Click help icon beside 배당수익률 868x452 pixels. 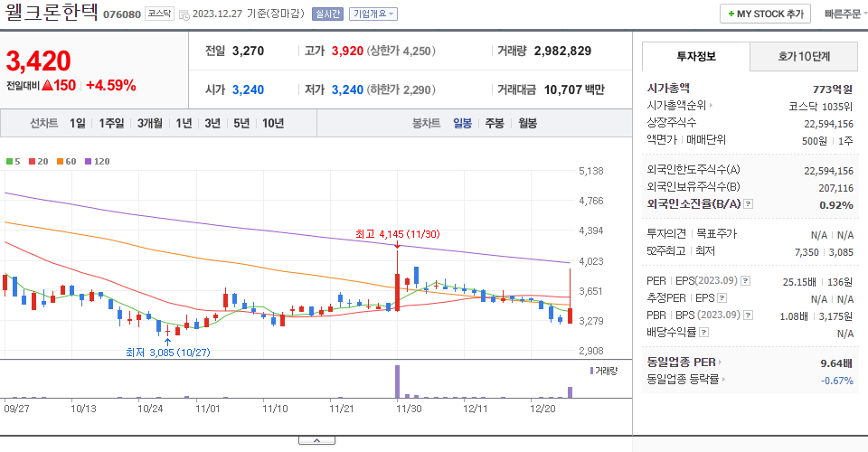(703, 333)
